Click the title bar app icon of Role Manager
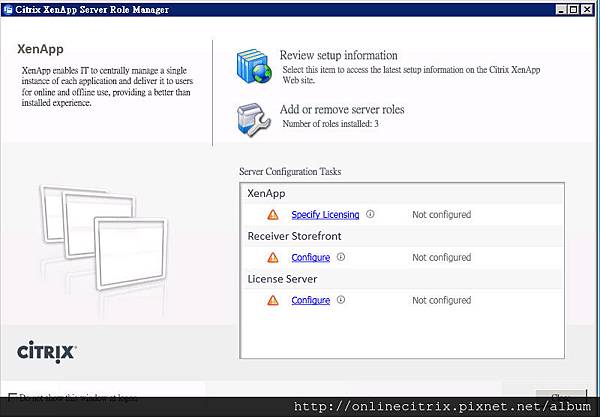This screenshot has width=600, height=417. [7, 10]
